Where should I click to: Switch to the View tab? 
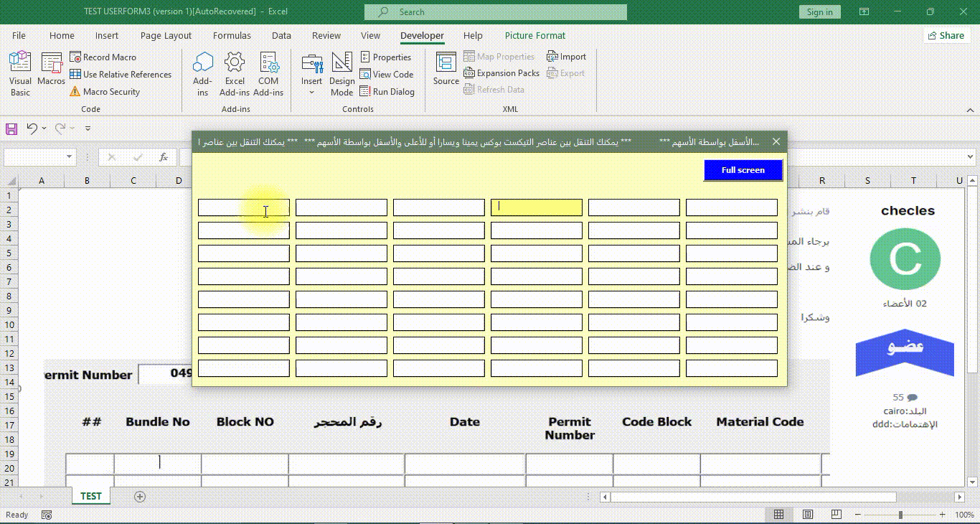(370, 35)
